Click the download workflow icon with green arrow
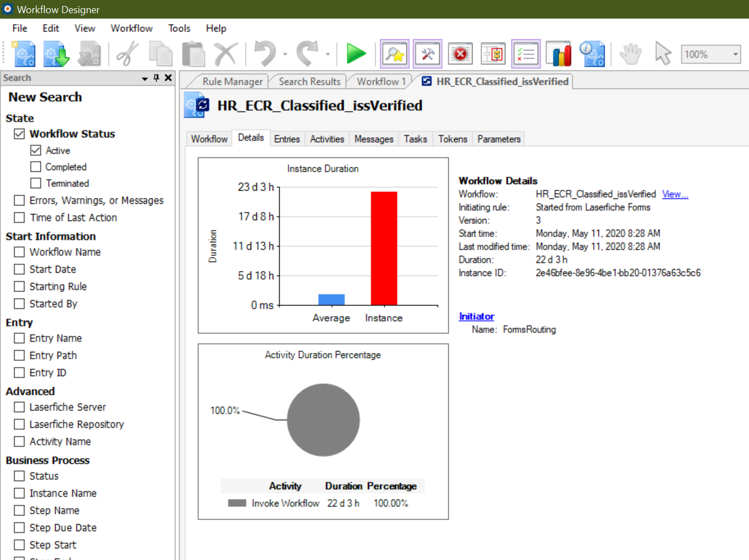This screenshot has height=560, width=749. (x=56, y=54)
